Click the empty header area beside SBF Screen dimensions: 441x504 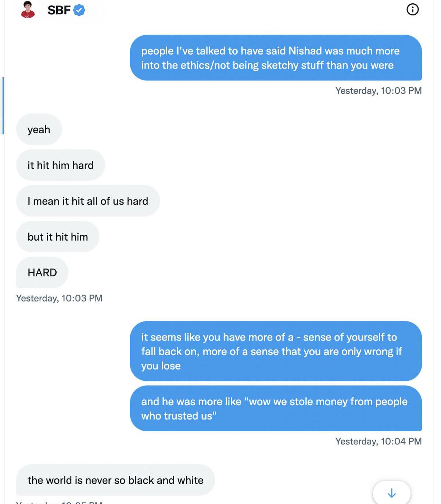[239, 10]
